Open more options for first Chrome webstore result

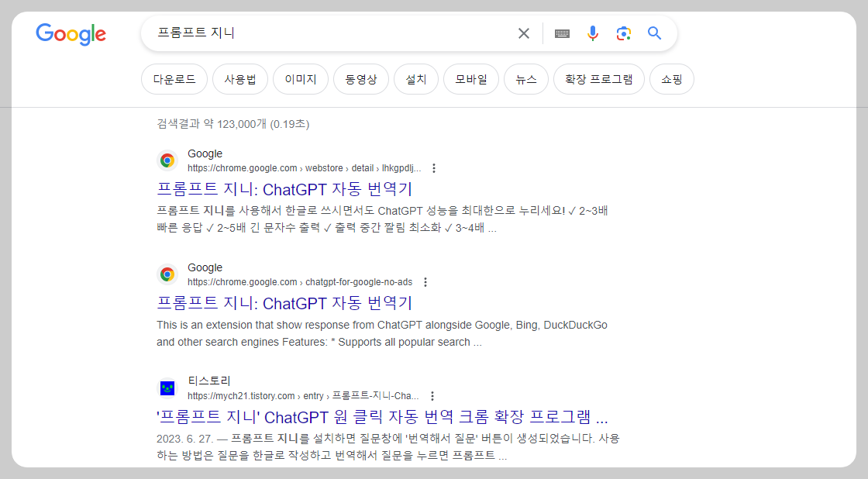click(434, 168)
